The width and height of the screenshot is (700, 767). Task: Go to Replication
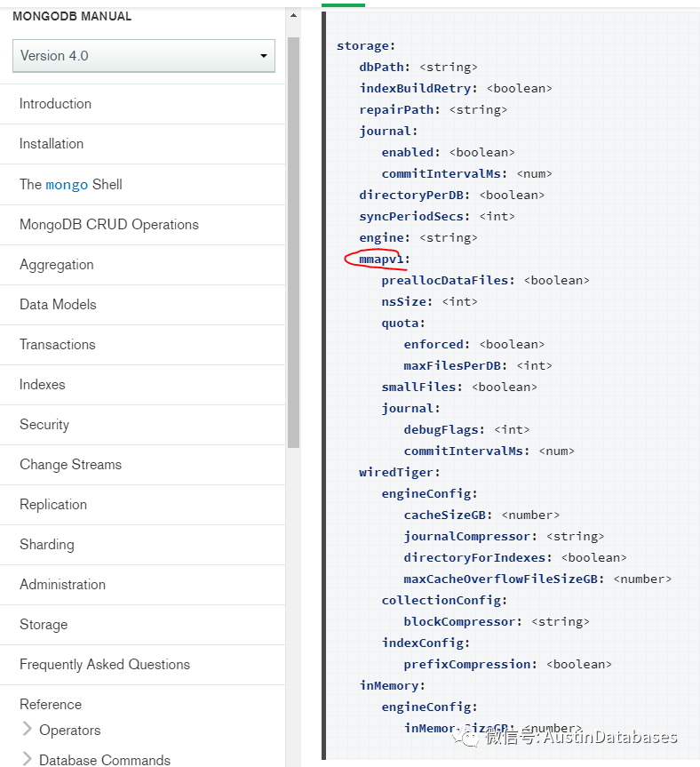coord(53,504)
